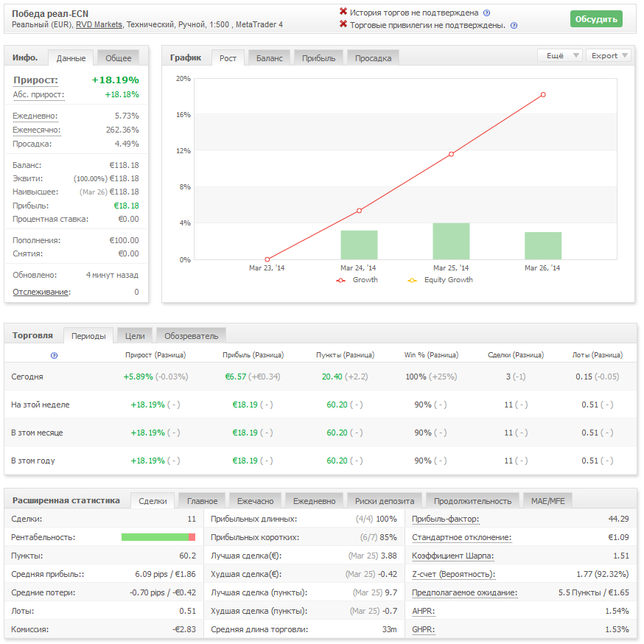Click growth line point at Mar 26
This screenshot has width=644, height=644.
(543, 95)
